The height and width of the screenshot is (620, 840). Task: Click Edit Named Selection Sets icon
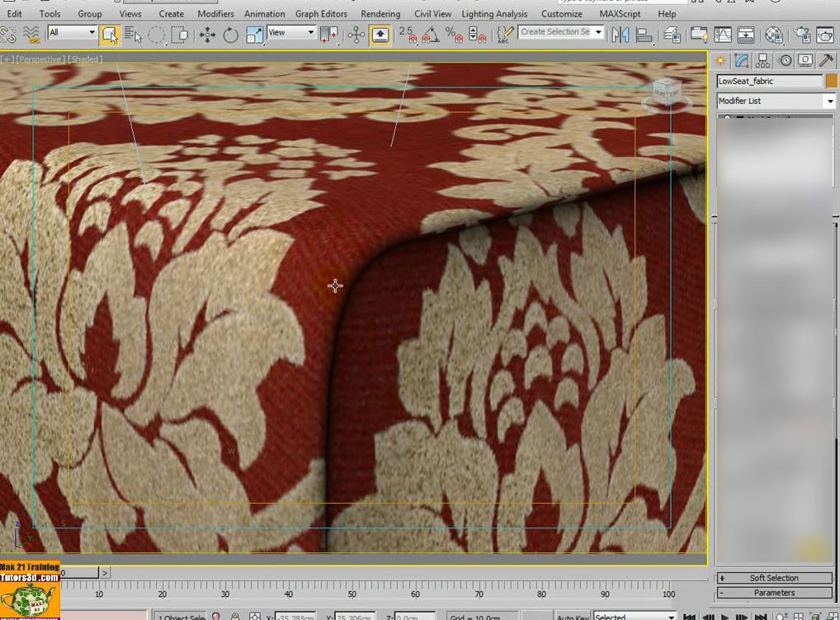(x=505, y=35)
